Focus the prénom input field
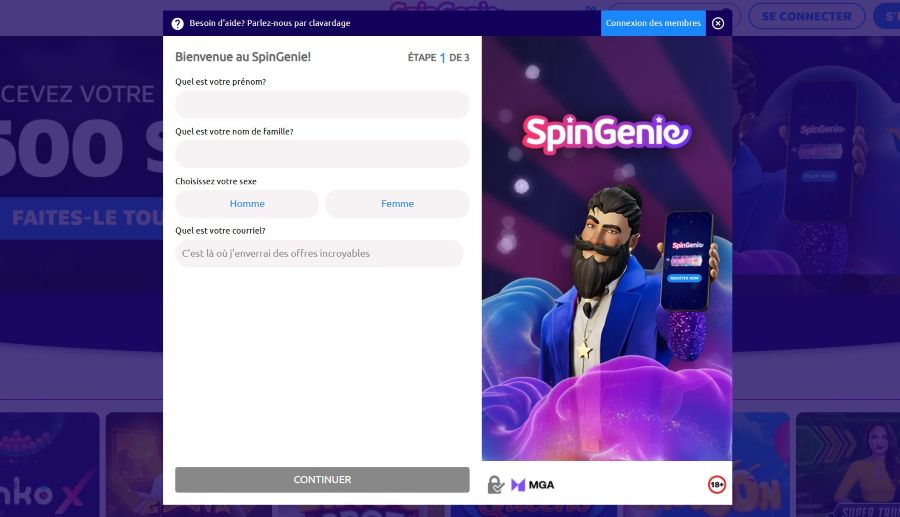The height and width of the screenshot is (517, 900). click(x=322, y=104)
